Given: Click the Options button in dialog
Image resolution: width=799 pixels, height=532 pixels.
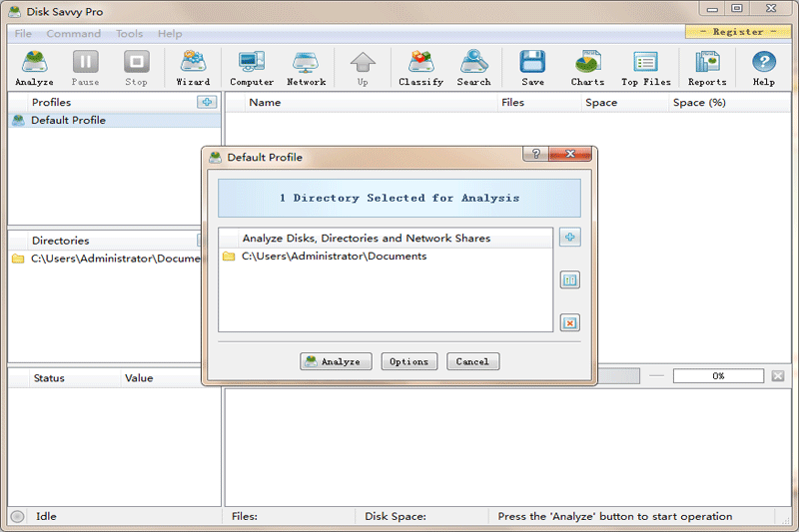Looking at the screenshot, I should pyautogui.click(x=409, y=361).
